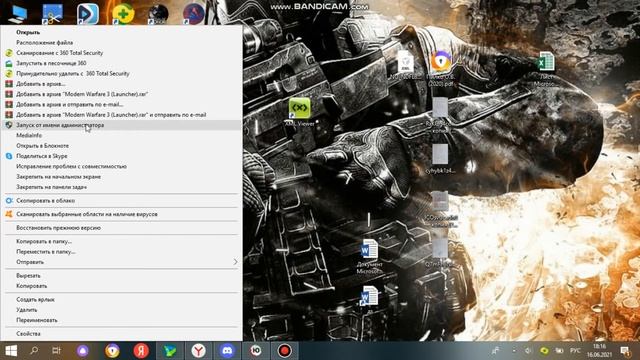Click "Скопировать в облако" entry
This screenshot has width=640, height=360.
point(45,201)
